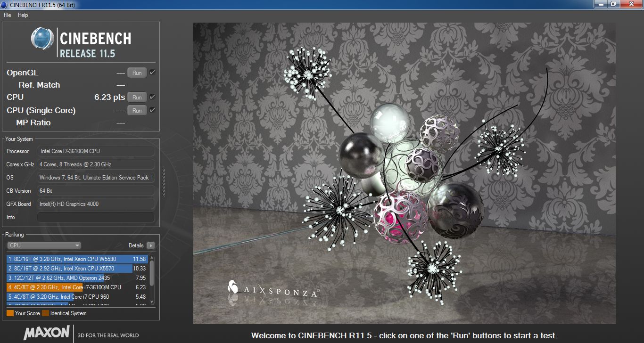Click the brown Identical System legend swatch
Screen dimensions: 644x343
click(45, 313)
